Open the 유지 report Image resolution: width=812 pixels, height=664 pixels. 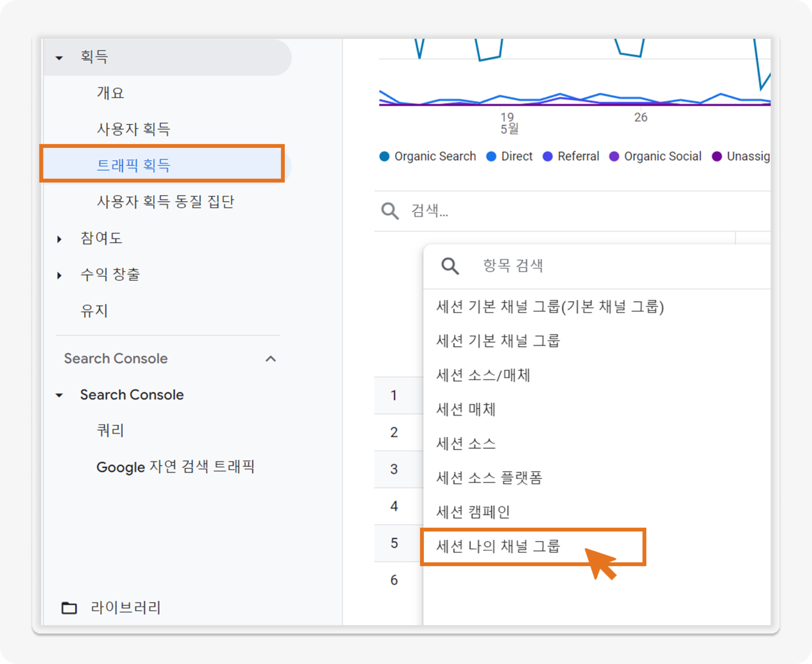coord(94,311)
